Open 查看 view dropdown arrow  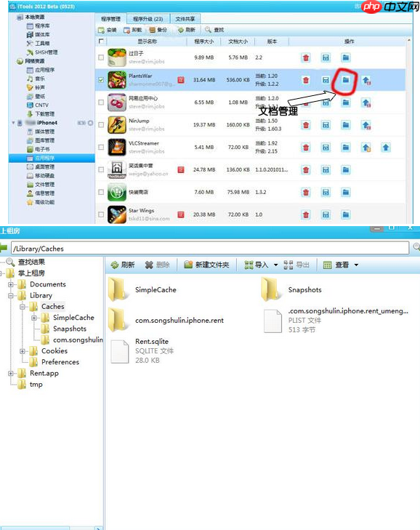pos(356,265)
